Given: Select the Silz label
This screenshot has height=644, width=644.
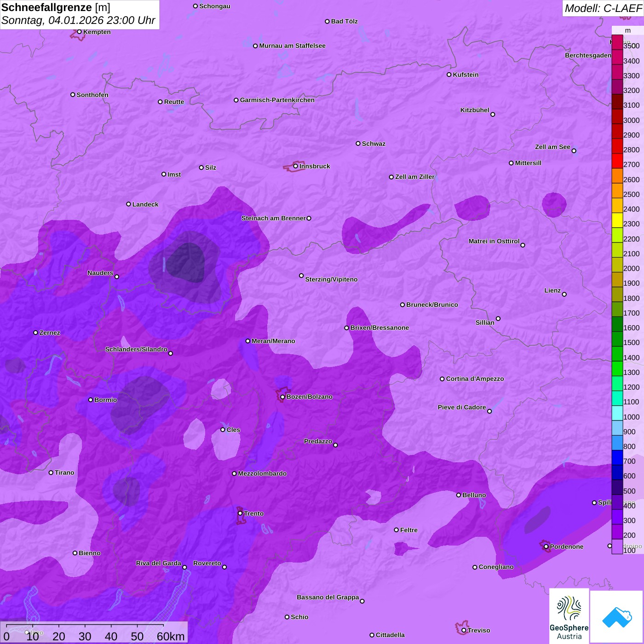Looking at the screenshot, I should pos(211,167).
